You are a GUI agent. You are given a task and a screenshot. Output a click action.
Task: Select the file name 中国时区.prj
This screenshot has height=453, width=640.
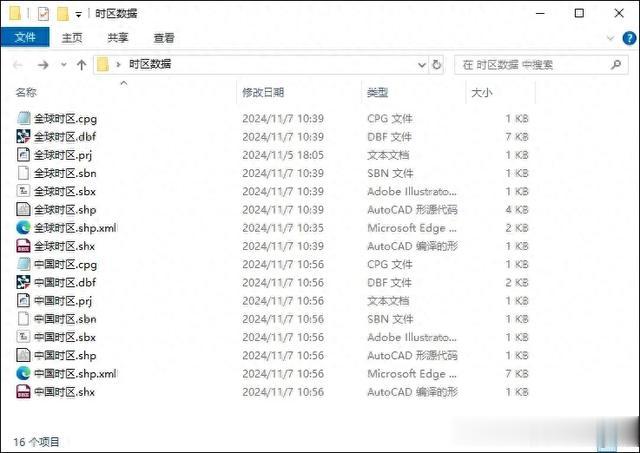click(63, 301)
